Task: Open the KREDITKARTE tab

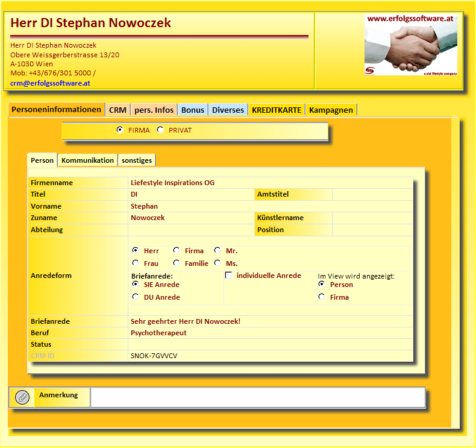Action: [x=277, y=110]
